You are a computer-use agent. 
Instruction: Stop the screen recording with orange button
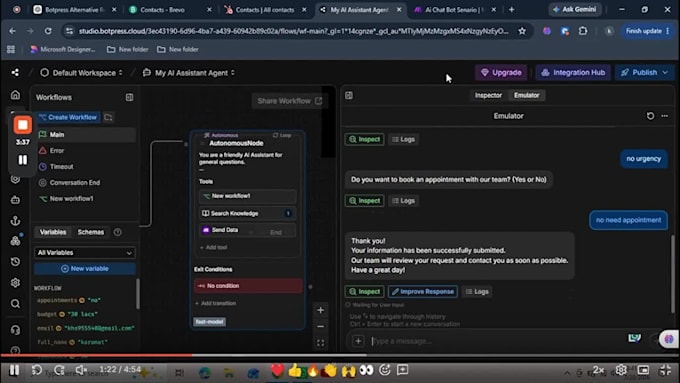coord(23,125)
